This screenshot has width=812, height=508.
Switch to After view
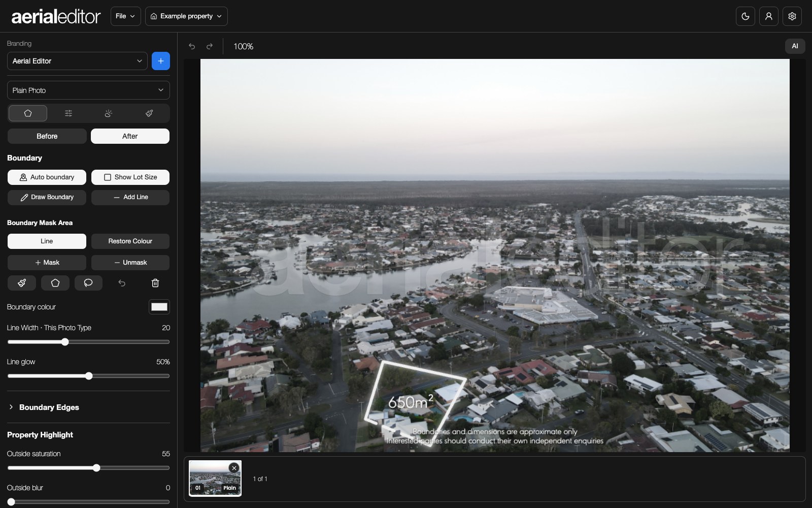[x=130, y=136]
